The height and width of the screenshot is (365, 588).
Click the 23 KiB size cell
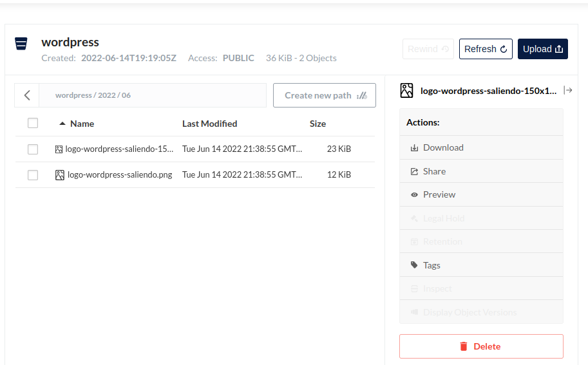coord(339,149)
